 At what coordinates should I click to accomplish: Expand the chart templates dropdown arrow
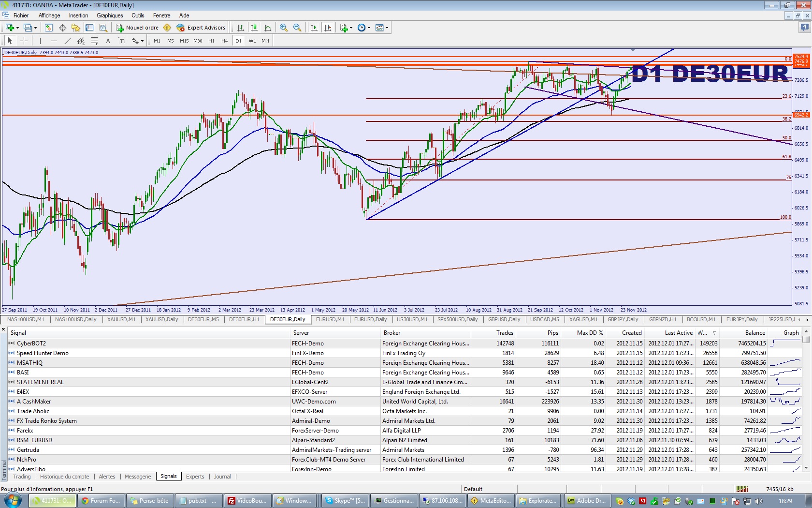(387, 28)
